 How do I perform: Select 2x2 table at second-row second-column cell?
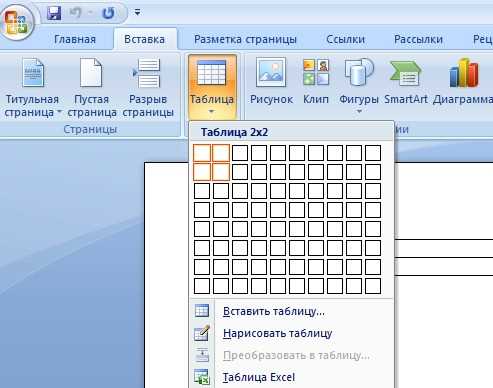(221, 172)
